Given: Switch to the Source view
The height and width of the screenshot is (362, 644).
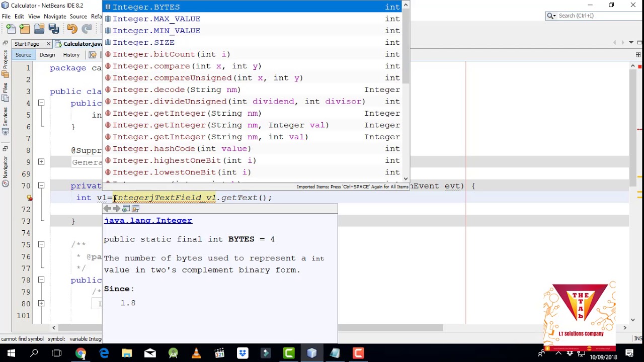Looking at the screenshot, I should (x=23, y=55).
